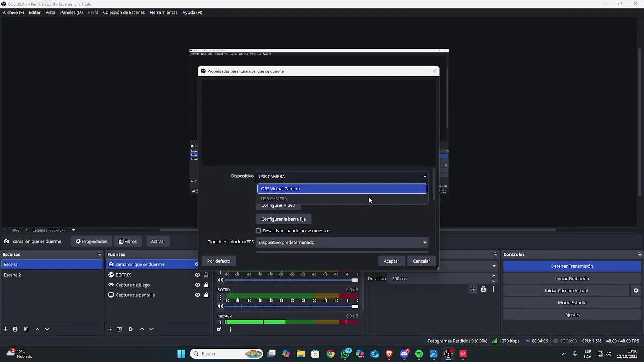The image size is (644, 362).
Task: Click 'Configurar la barra fija' button
Action: 284,219
